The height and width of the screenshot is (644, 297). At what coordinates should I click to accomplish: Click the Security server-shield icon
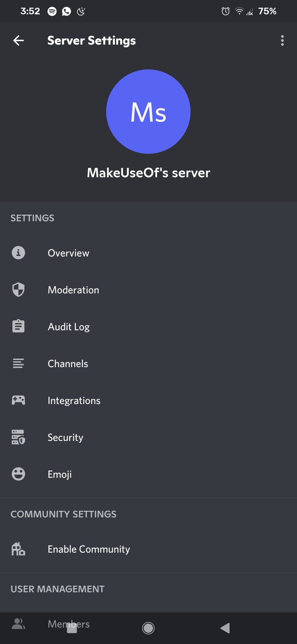pyautogui.click(x=18, y=437)
